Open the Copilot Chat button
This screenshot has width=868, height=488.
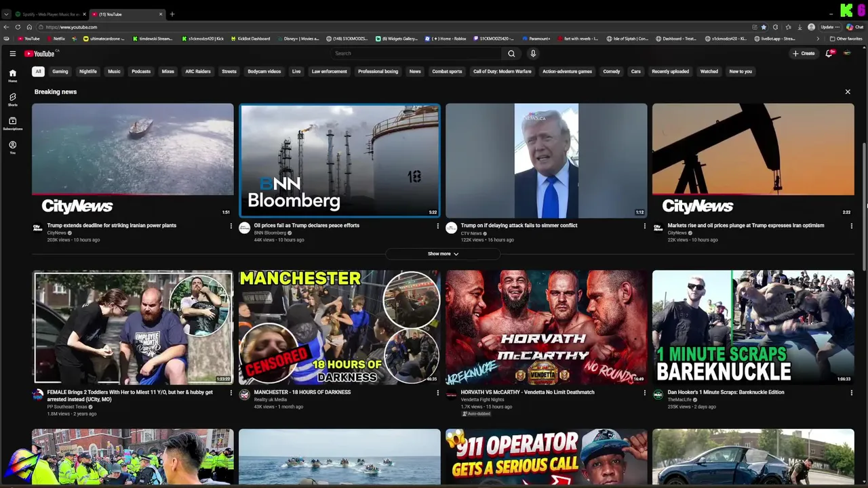pos(854,27)
